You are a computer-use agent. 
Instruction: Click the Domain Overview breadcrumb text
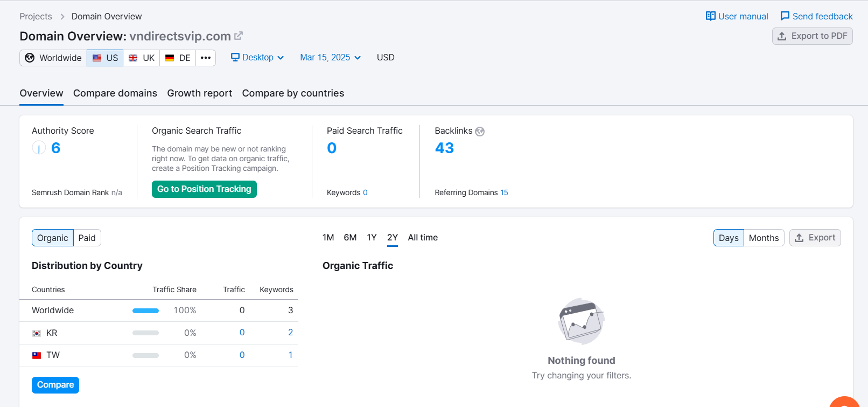tap(107, 17)
